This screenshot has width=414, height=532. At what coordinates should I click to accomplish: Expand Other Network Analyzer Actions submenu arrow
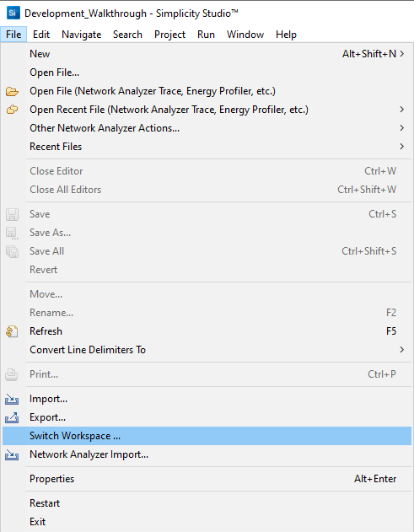click(x=402, y=128)
